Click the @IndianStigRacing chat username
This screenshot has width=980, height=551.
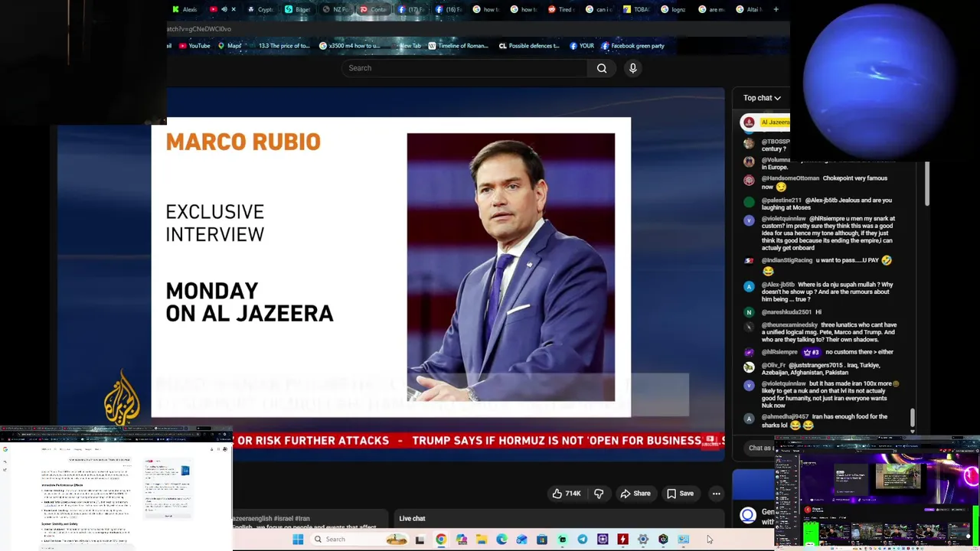pos(786,260)
